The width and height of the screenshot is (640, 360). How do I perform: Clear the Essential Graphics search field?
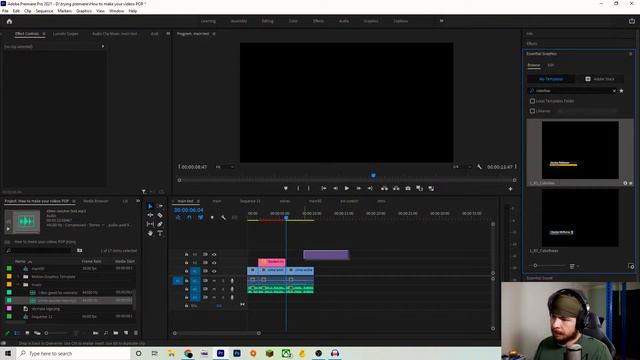[x=614, y=91]
